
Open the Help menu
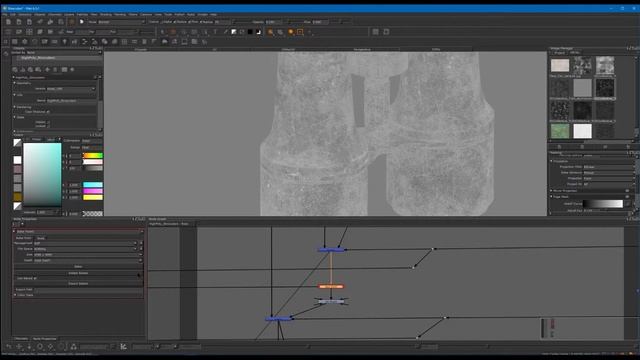point(213,14)
